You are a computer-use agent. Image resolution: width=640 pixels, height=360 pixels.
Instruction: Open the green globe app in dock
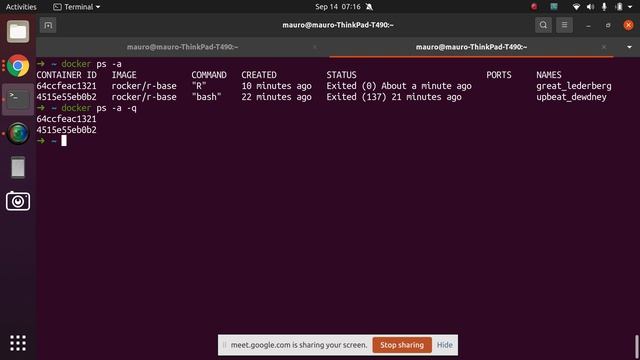[18, 133]
